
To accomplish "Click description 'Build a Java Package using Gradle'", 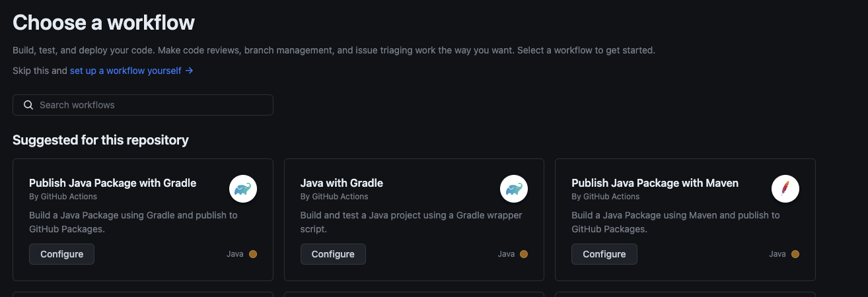I will [133, 222].
